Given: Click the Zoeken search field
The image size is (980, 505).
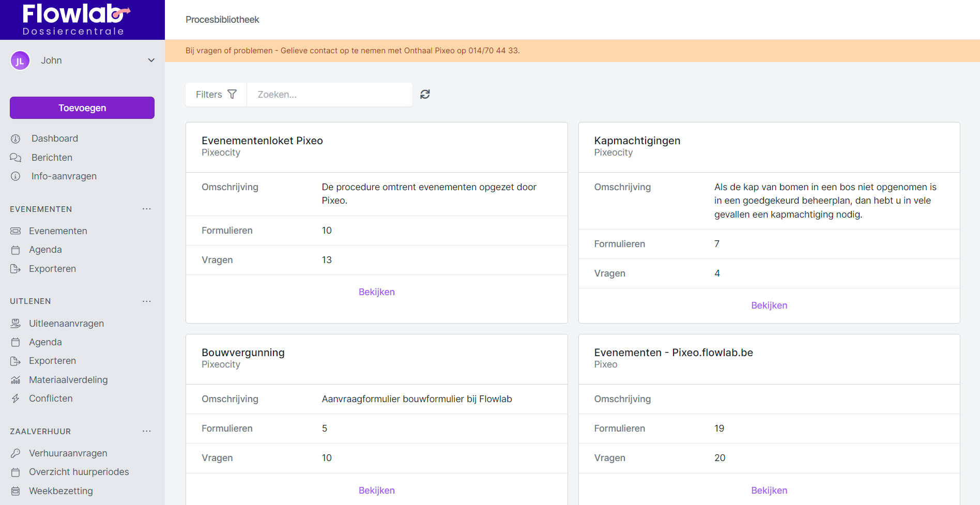Looking at the screenshot, I should coord(329,95).
